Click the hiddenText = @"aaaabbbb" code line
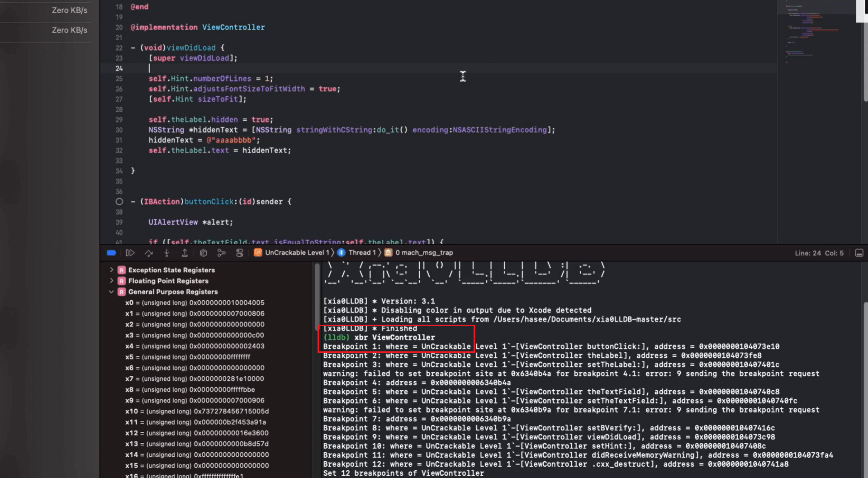This screenshot has height=478, width=868. coord(204,140)
